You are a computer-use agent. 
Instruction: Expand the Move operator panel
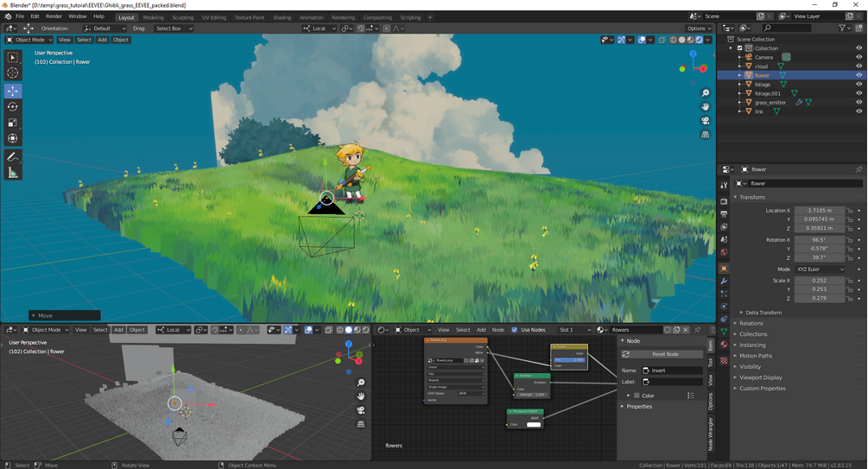coord(64,315)
